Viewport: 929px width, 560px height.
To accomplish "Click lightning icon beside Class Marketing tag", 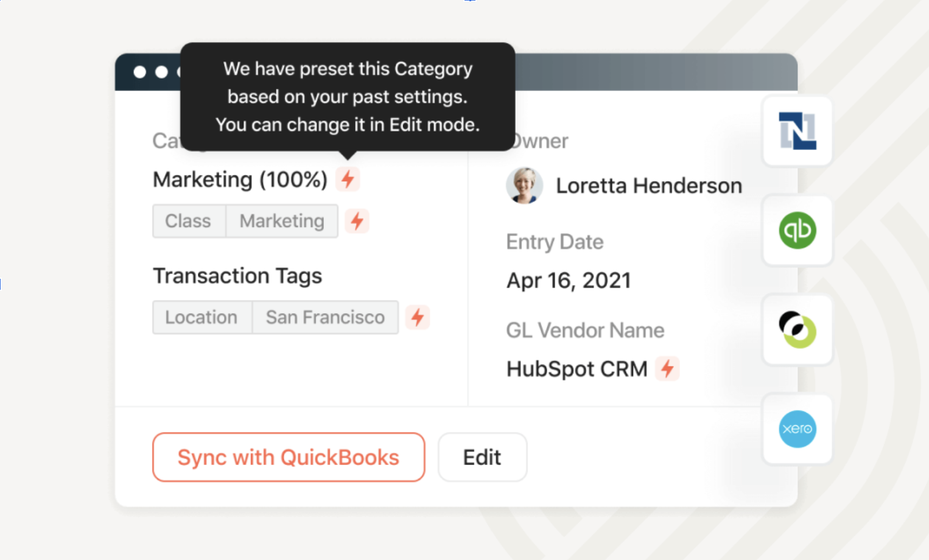I will tap(357, 221).
